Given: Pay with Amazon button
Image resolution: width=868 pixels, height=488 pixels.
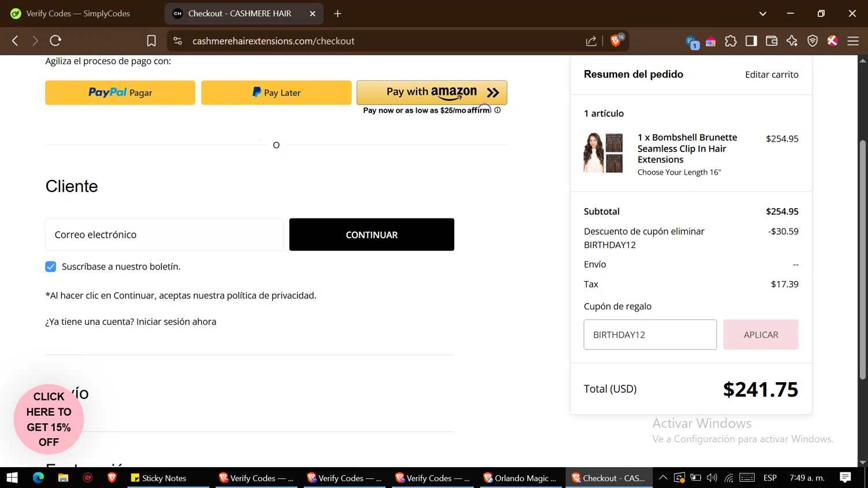Looking at the screenshot, I should tap(432, 93).
